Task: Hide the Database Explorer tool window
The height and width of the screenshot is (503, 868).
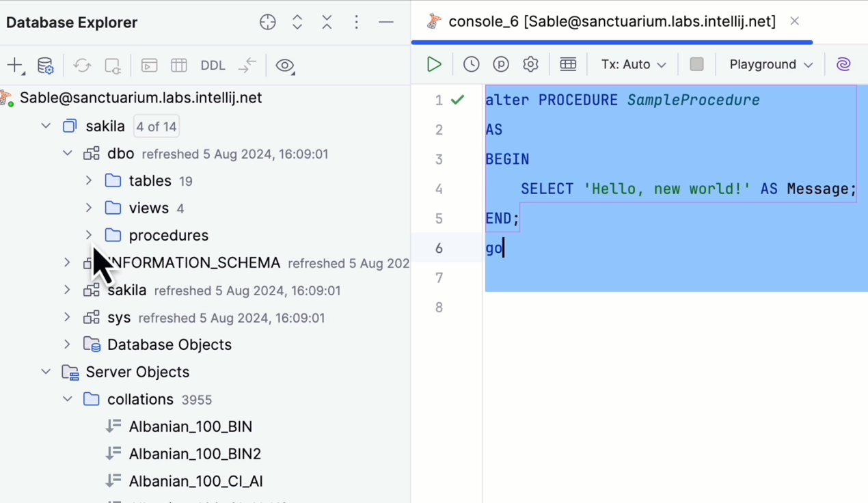Action: (386, 22)
